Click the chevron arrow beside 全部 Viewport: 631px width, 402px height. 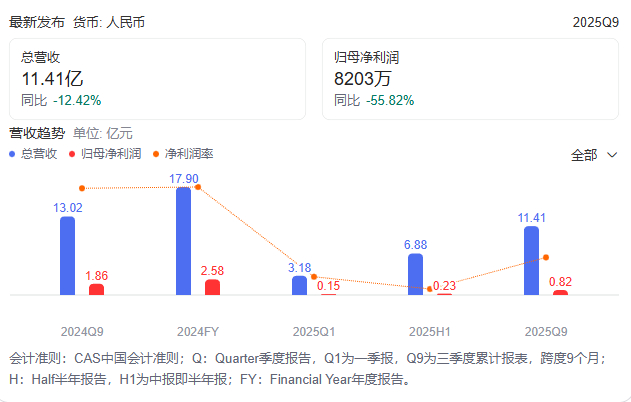tap(612, 155)
